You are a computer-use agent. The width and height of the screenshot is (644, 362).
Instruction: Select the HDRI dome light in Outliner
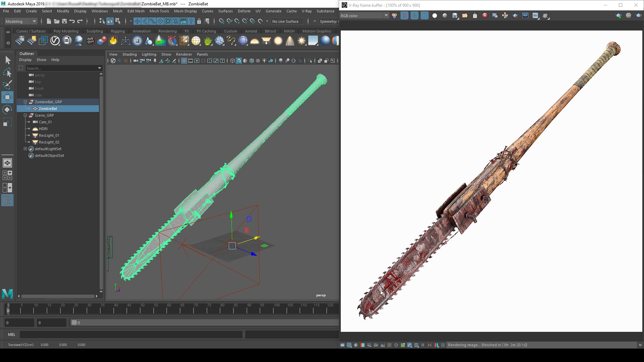(43, 129)
